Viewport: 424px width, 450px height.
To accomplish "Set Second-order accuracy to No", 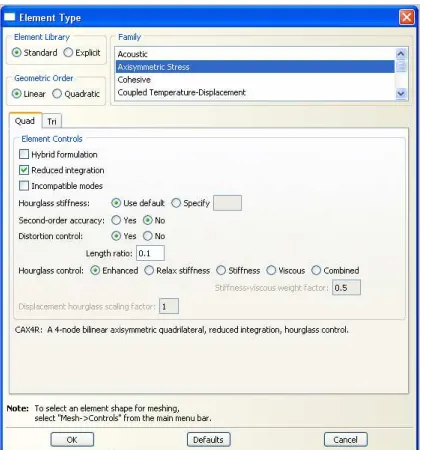I will tap(147, 220).
